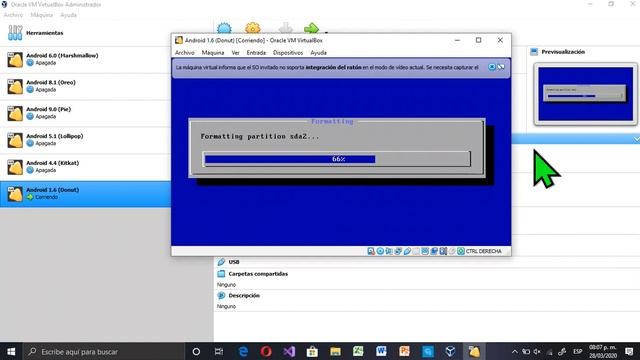Dismiss the mouse integration notification
The height and width of the screenshot is (360, 640).
492,67
